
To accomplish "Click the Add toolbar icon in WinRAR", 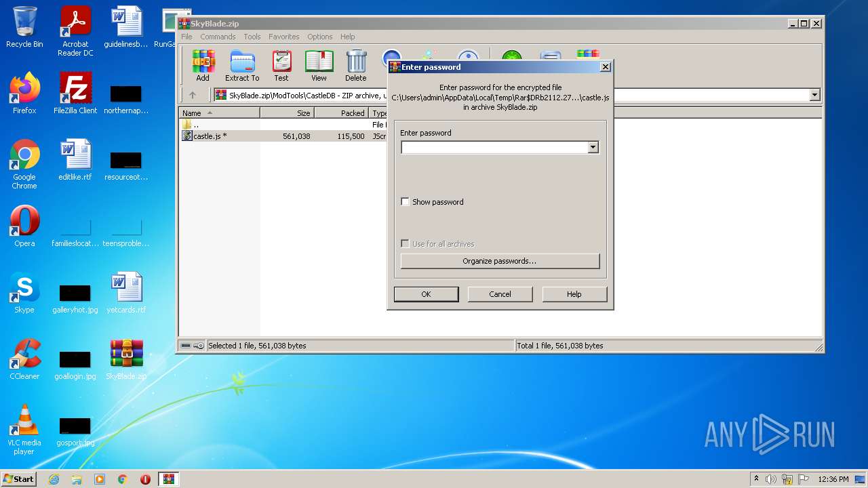I will tap(203, 66).
